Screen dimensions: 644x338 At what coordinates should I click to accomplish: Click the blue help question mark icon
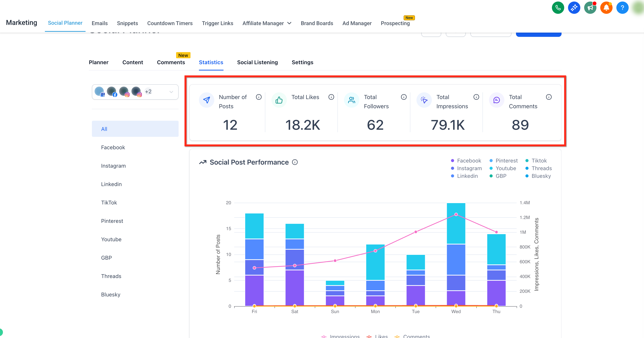622,7
